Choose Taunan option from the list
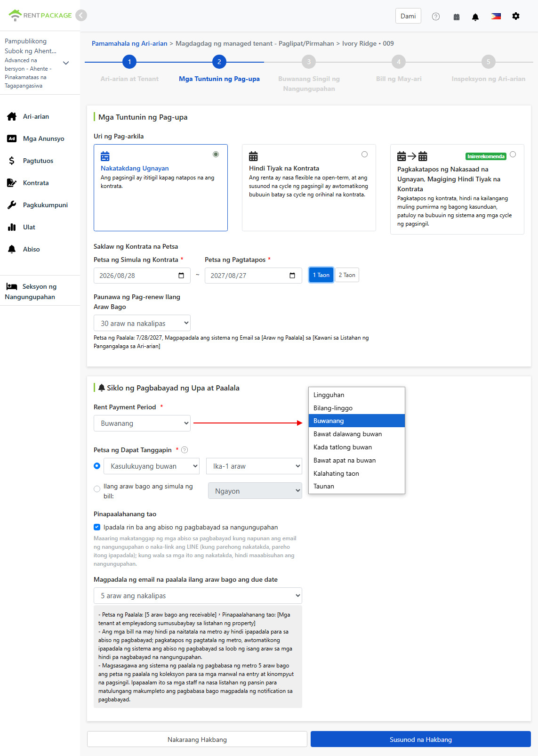Viewport: 538px width, 756px height. (357, 486)
